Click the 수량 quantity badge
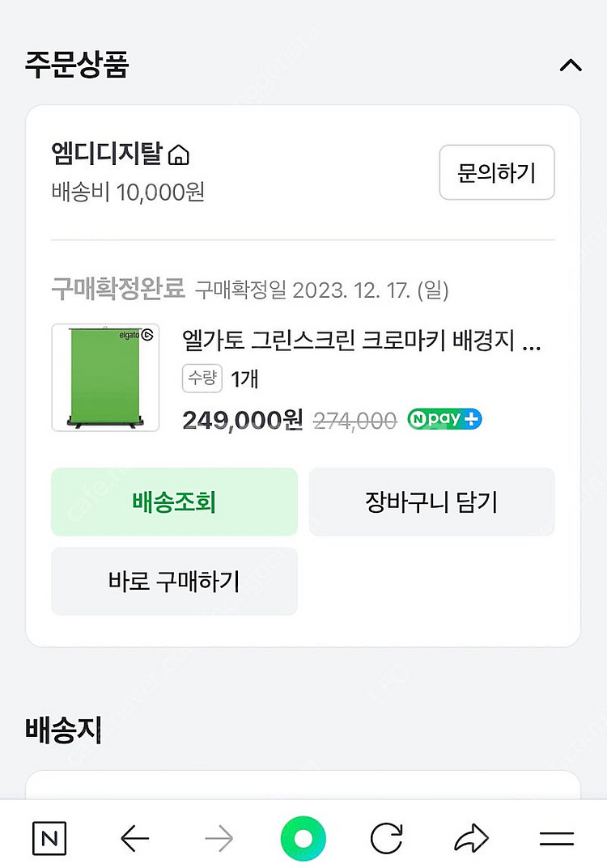The width and height of the screenshot is (607, 868). click(x=202, y=379)
